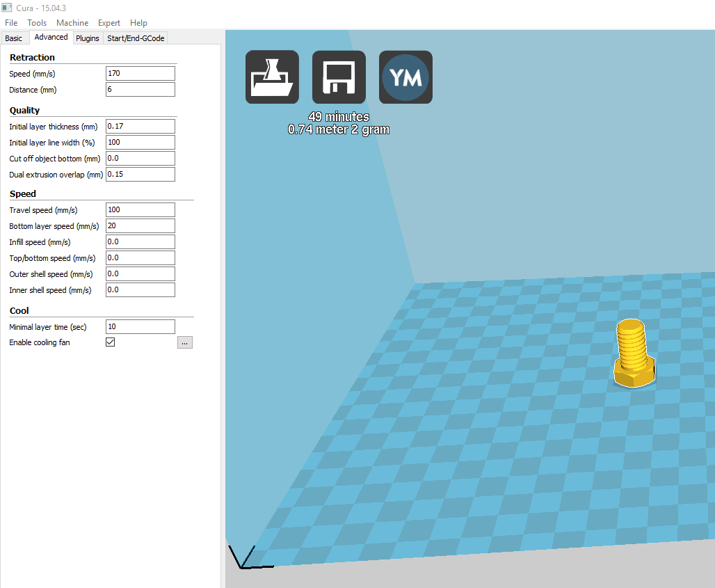Click the 'Travel speed (mm/s)' label
Image resolution: width=715 pixels, height=588 pixels.
[x=43, y=210]
